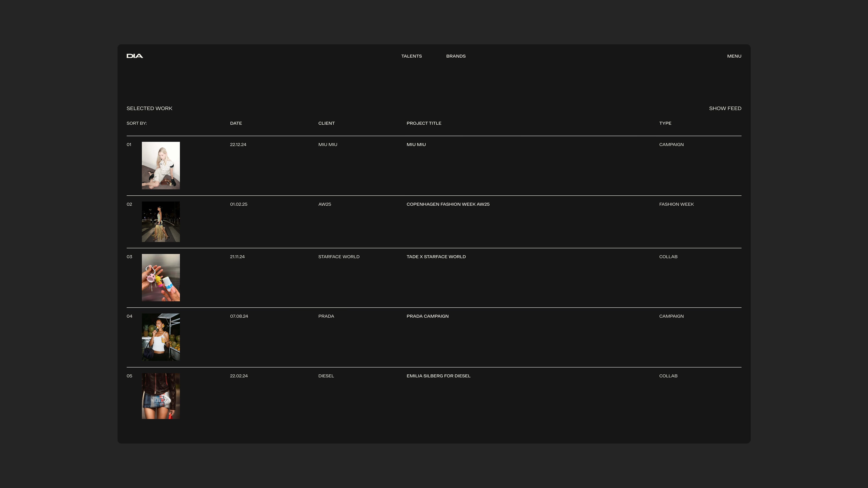
Task: Open the Prada campaign thumbnail
Action: (161, 337)
